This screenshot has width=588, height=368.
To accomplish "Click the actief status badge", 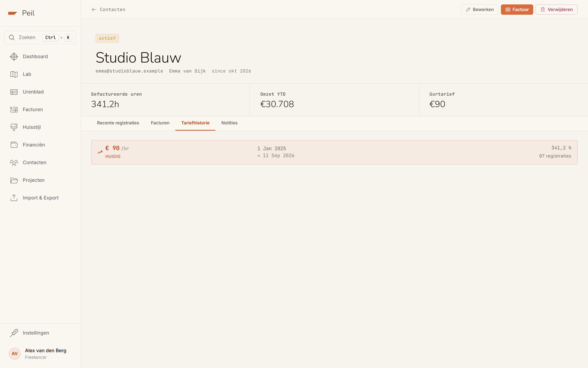I will coord(107,38).
